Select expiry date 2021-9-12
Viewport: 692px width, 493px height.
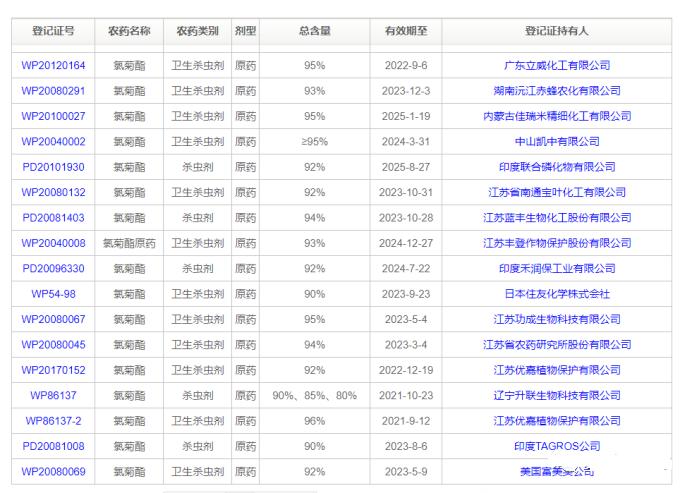click(x=406, y=421)
